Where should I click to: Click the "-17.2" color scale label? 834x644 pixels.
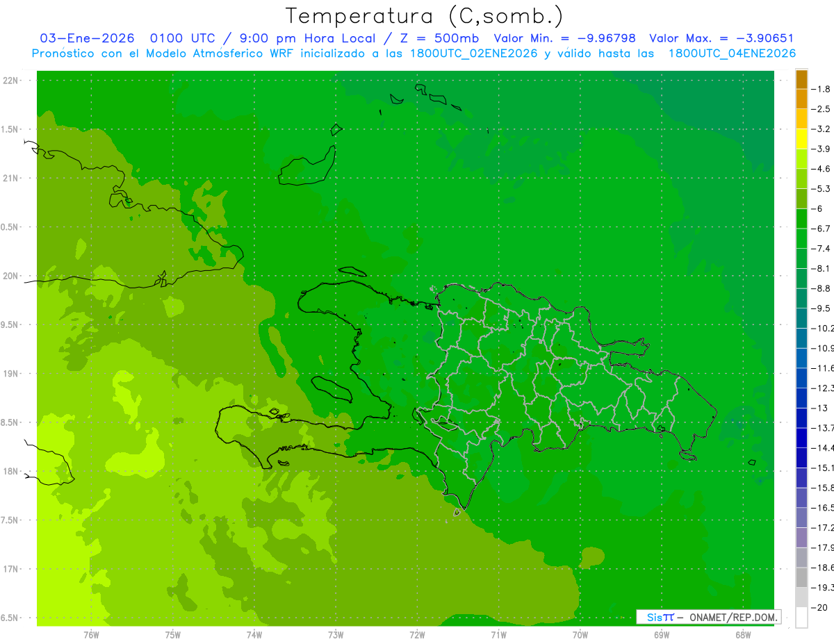pos(824,528)
